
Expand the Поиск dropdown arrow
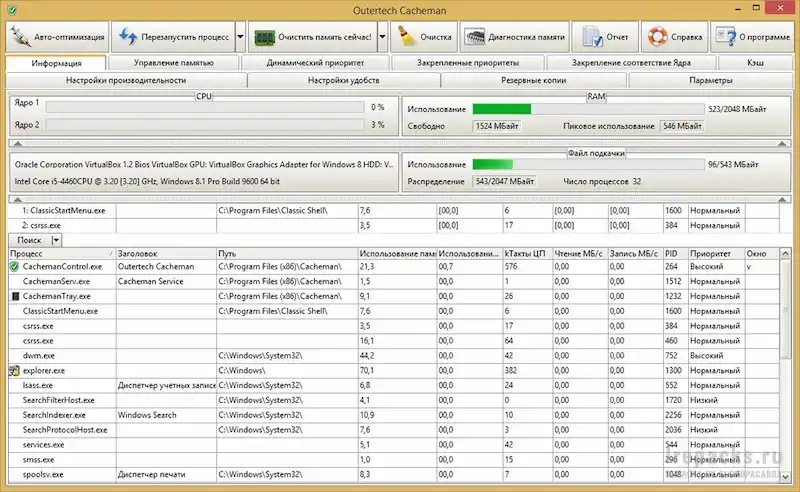click(x=56, y=240)
